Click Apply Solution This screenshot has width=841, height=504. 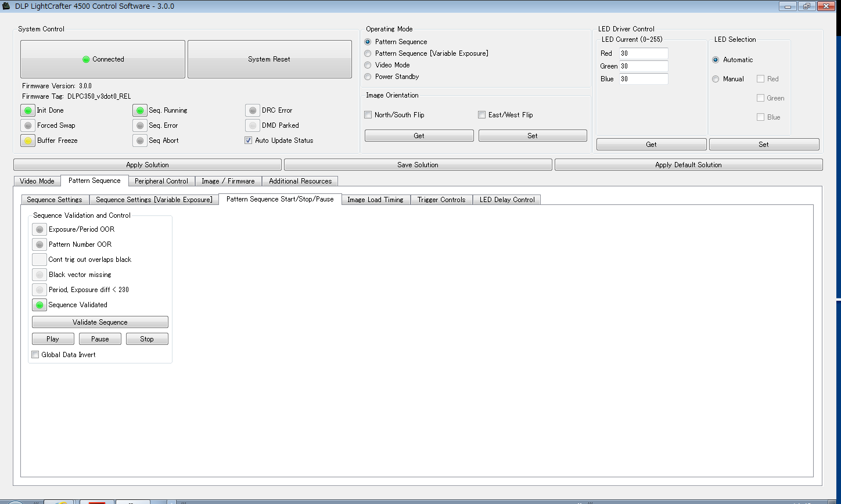(148, 165)
